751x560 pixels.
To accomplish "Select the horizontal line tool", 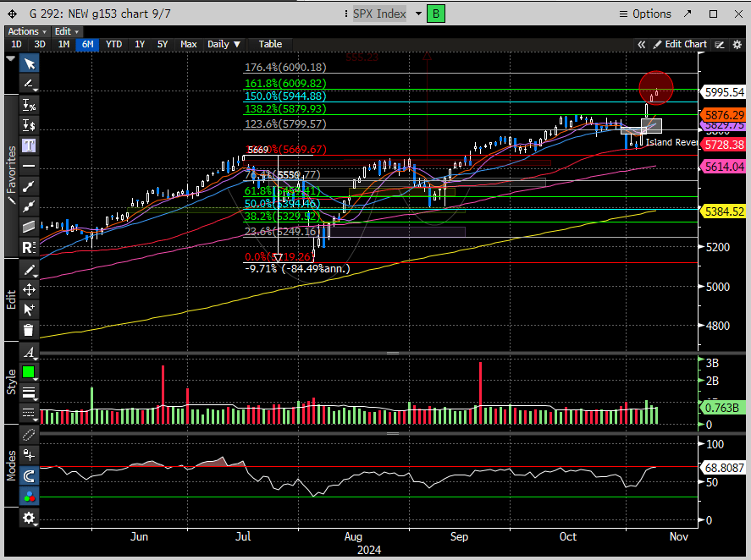I will point(30,166).
